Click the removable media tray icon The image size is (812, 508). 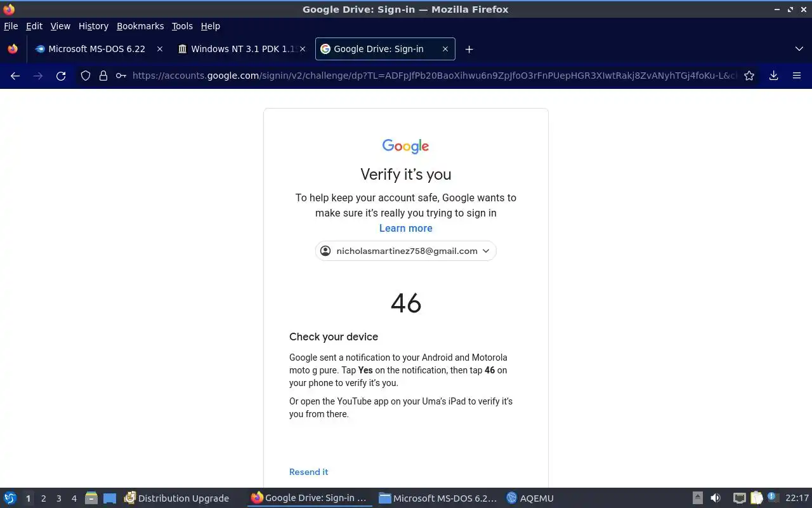[x=697, y=498]
